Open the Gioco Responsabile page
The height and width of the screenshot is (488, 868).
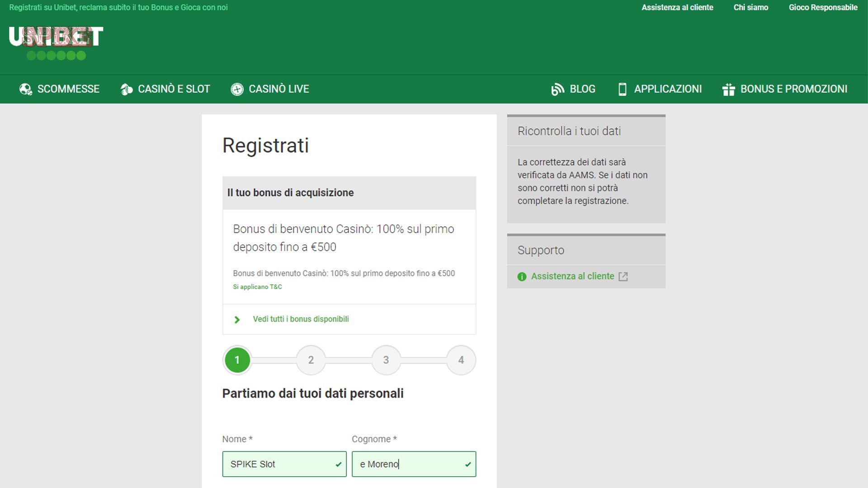click(x=823, y=7)
